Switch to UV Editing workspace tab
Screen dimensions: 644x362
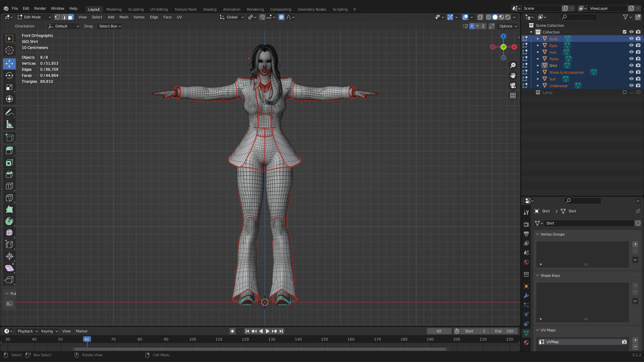pyautogui.click(x=159, y=9)
